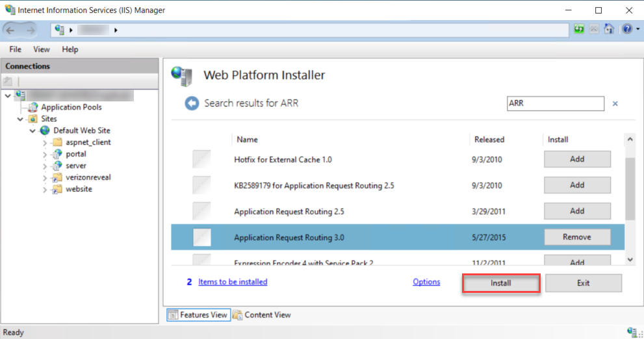Click the IIS Manager title bar icon
Screen dimensions: 644x339
(10, 10)
